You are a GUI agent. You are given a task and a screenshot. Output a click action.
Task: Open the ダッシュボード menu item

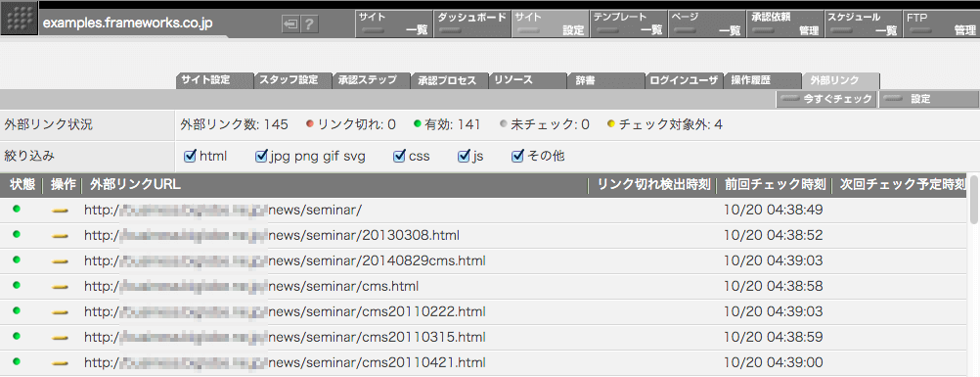click(x=471, y=24)
